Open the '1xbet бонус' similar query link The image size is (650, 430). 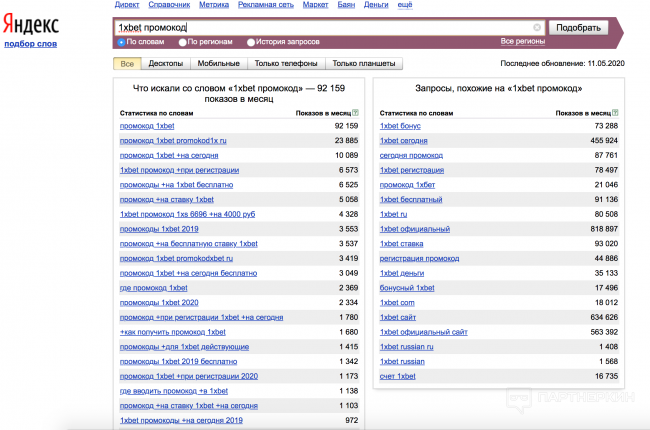400,127
